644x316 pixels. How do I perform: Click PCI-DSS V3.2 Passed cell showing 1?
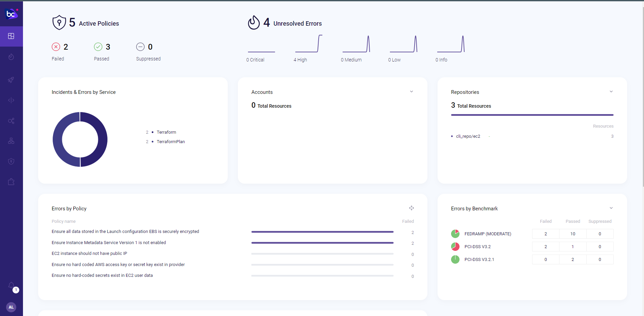pyautogui.click(x=573, y=246)
